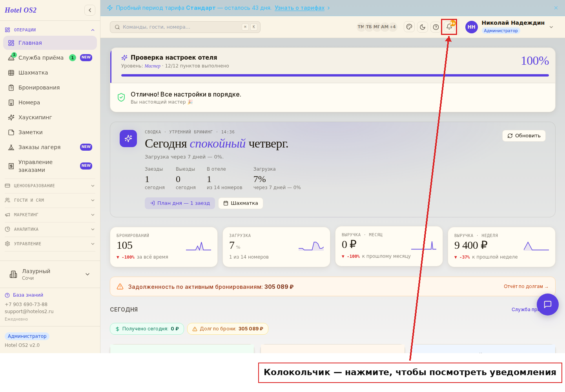
Task: Click План дня — 1 заезд button
Action: pos(180,203)
